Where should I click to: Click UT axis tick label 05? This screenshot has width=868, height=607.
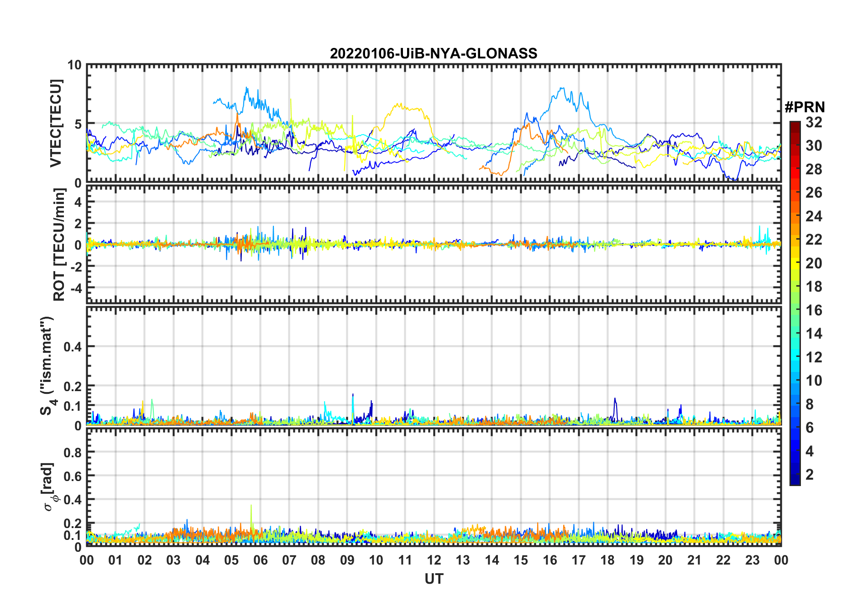click(231, 560)
